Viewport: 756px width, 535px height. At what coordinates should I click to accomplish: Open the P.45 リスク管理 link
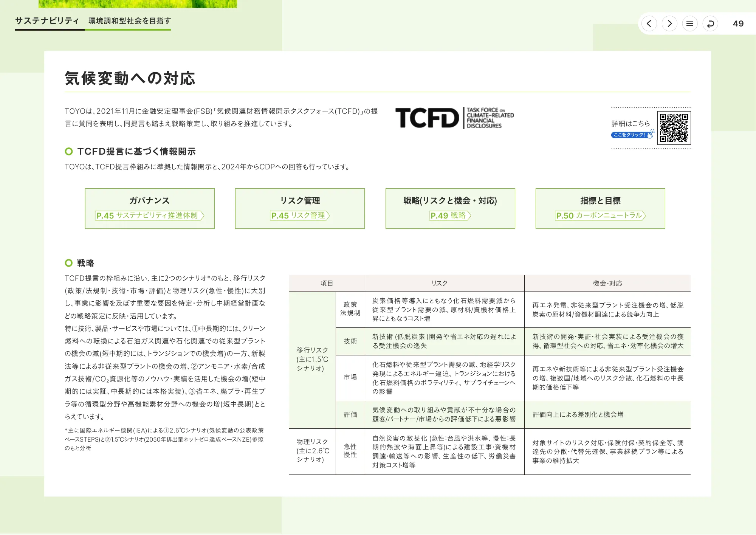point(298,216)
